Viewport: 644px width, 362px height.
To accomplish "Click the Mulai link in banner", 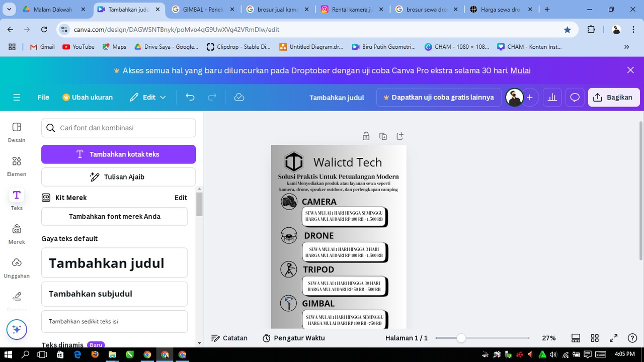I will point(520,70).
